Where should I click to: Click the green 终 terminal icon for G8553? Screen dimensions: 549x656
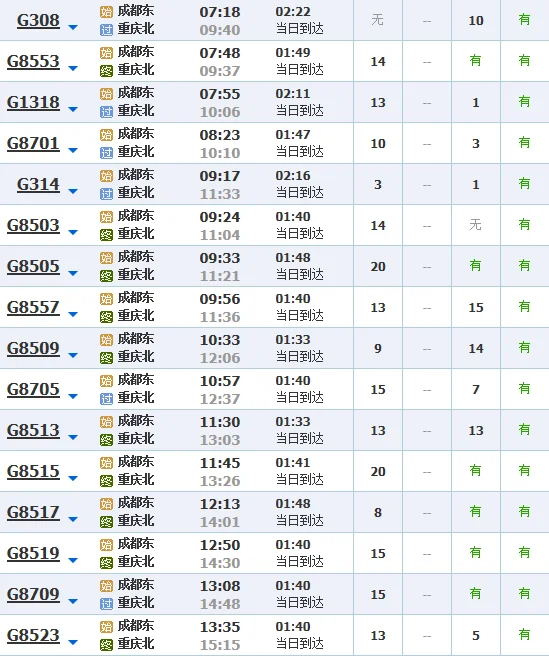106,71
